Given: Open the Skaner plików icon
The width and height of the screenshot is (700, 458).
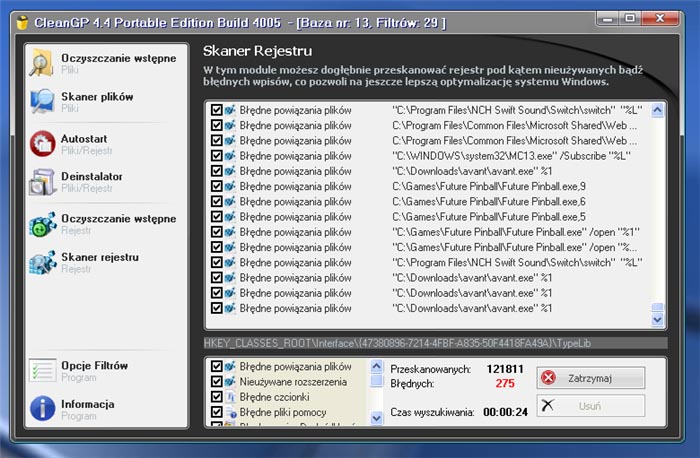Looking at the screenshot, I should [x=42, y=101].
